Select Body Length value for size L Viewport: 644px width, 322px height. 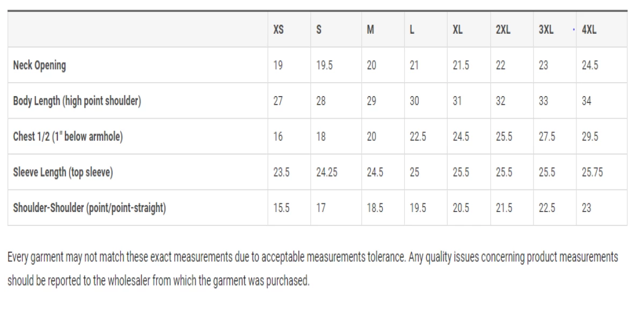(x=414, y=101)
